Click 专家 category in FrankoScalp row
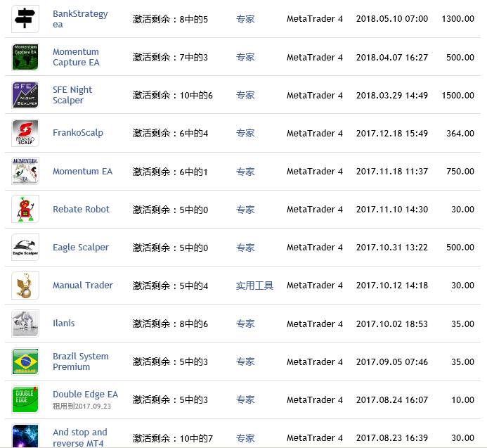Image resolution: width=487 pixels, height=448 pixels. (x=245, y=133)
